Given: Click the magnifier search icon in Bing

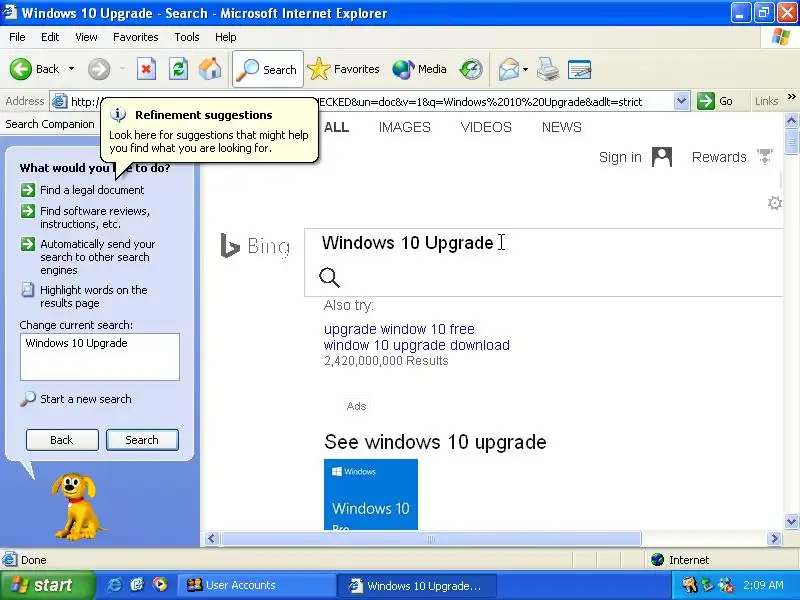Looking at the screenshot, I should (x=329, y=278).
